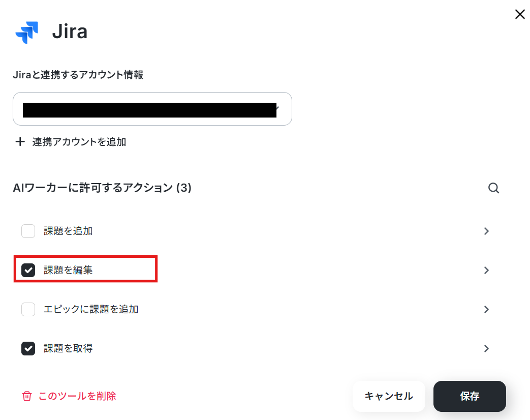Image resolution: width=530 pixels, height=420 pixels.
Task: Select the 課題を取得 action label
Action: pos(68,348)
